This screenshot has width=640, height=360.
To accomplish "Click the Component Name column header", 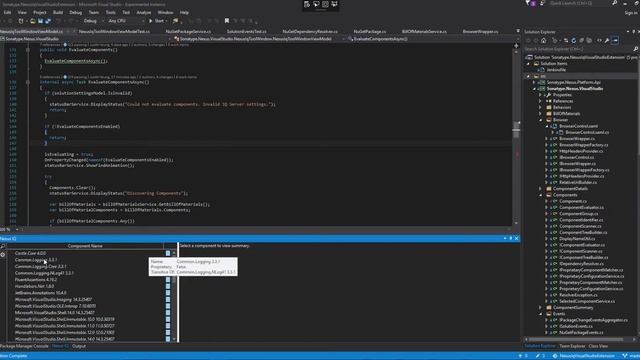I will click(85, 246).
